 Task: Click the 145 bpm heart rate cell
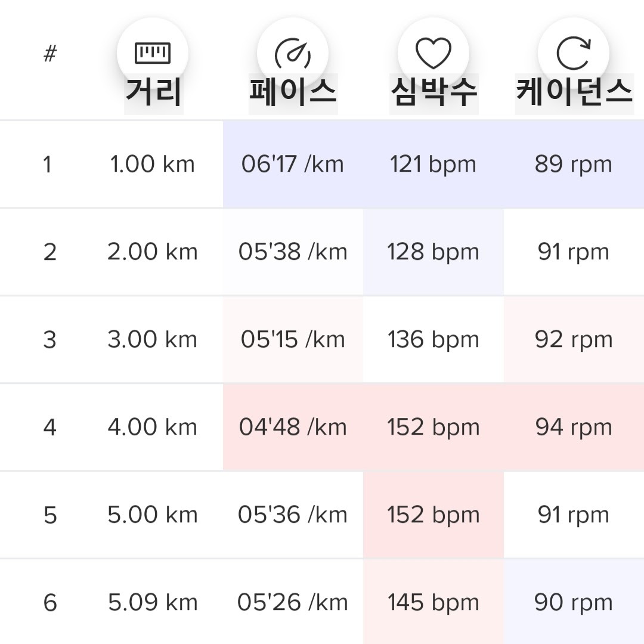434,602
